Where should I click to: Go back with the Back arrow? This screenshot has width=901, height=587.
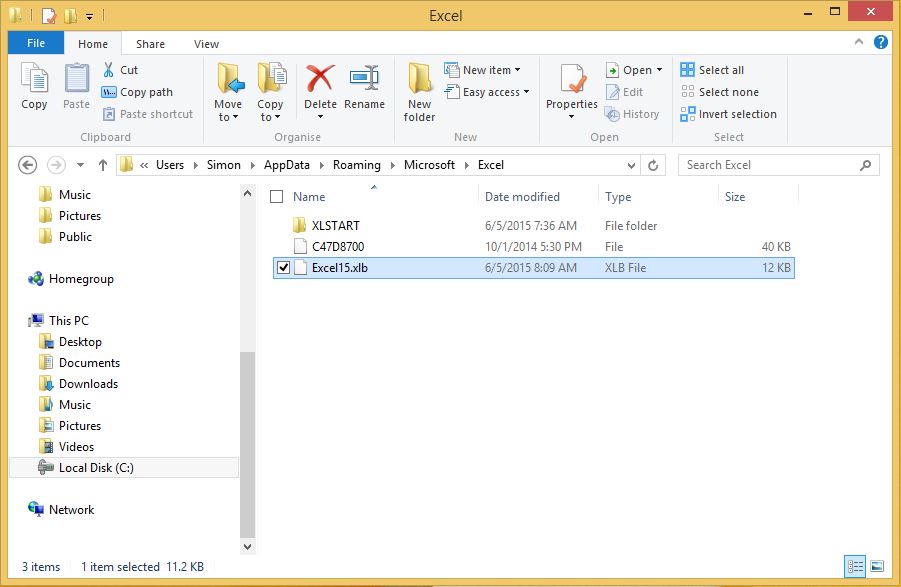pyautogui.click(x=28, y=165)
